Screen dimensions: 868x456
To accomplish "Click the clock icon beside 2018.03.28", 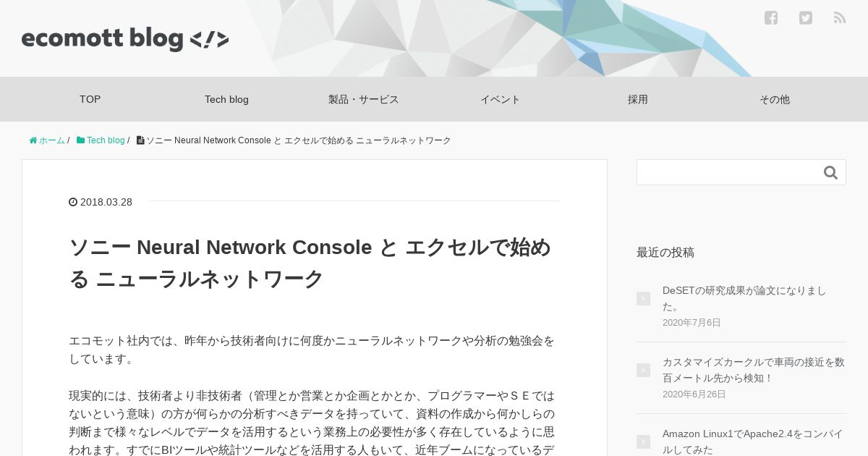I will tap(73, 202).
